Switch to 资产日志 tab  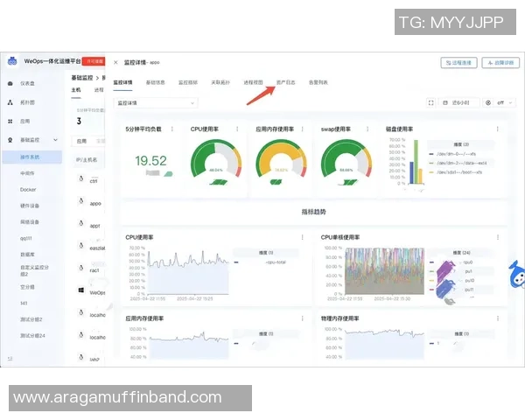(x=285, y=82)
